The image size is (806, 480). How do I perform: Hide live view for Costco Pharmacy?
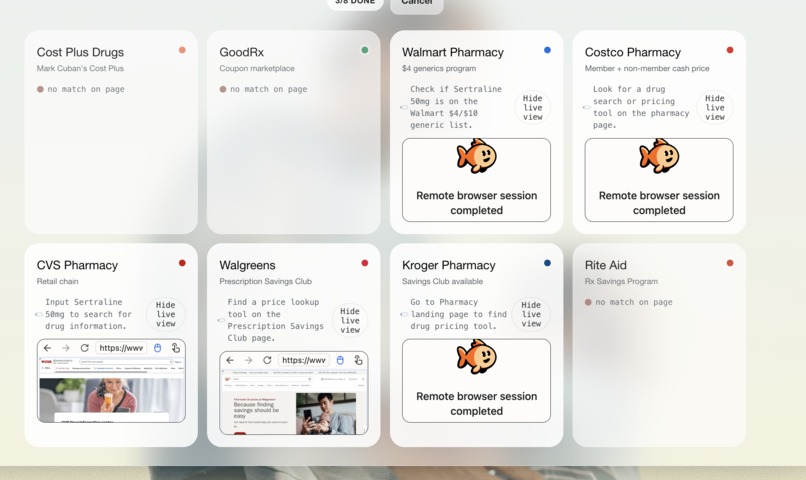click(715, 107)
